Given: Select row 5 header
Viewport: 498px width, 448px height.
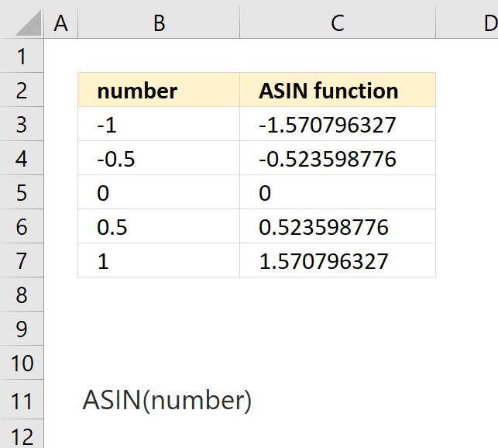Looking at the screenshot, I should [22, 192].
